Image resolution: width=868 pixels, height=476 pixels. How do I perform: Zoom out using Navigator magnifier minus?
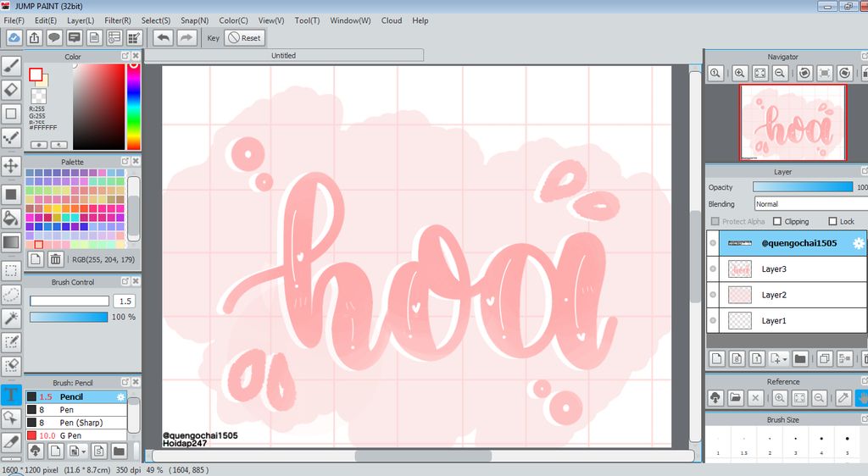pos(780,73)
